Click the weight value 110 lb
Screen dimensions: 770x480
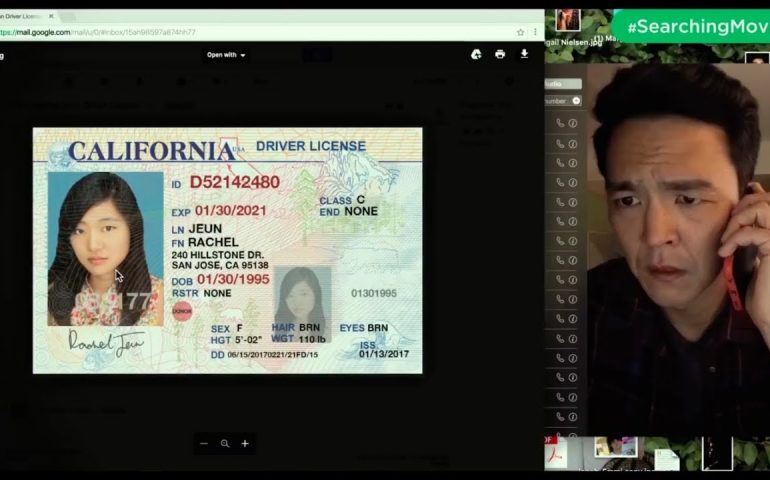click(312, 339)
